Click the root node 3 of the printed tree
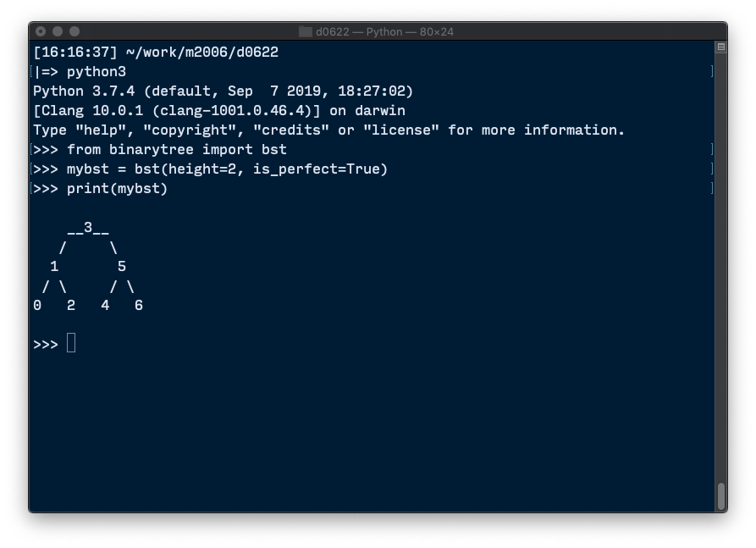The height and width of the screenshot is (548, 756). pyautogui.click(x=88, y=227)
